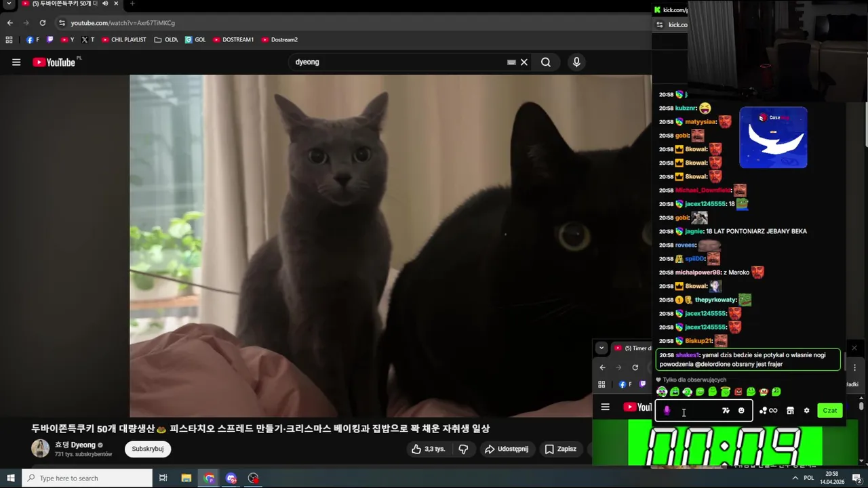
Task: Click the purple microphone in chat input
Action: tap(667, 411)
